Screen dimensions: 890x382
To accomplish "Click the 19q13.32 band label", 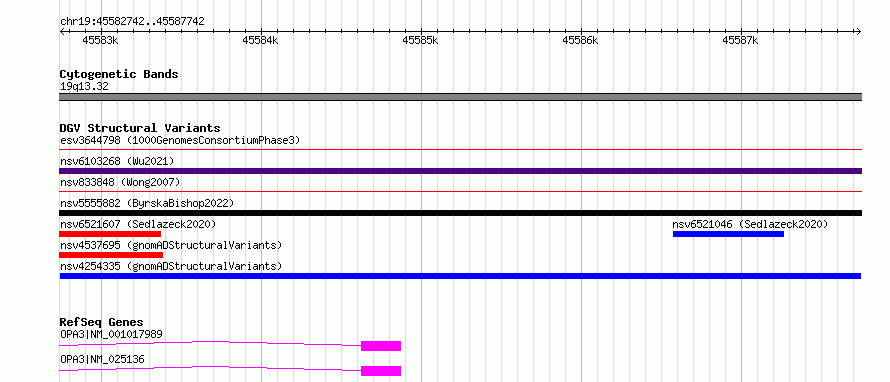I will pyautogui.click(x=84, y=87).
